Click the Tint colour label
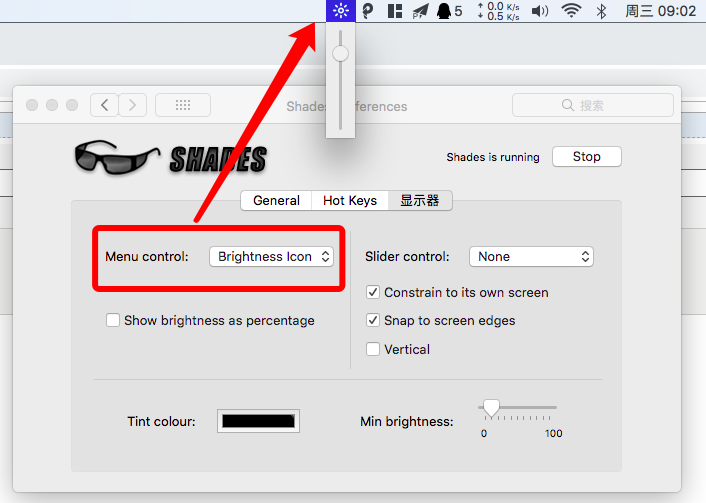Screen dimensions: 706x503 [161, 421]
